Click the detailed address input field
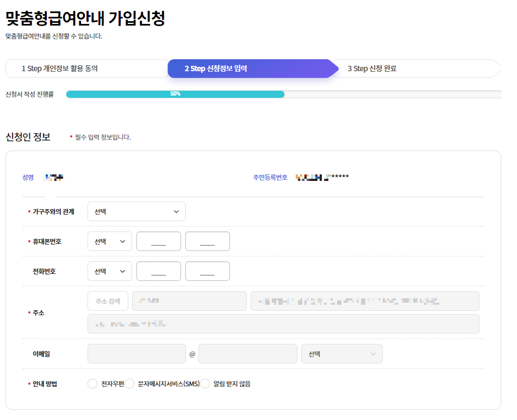The height and width of the screenshot is (420, 517). point(283,323)
